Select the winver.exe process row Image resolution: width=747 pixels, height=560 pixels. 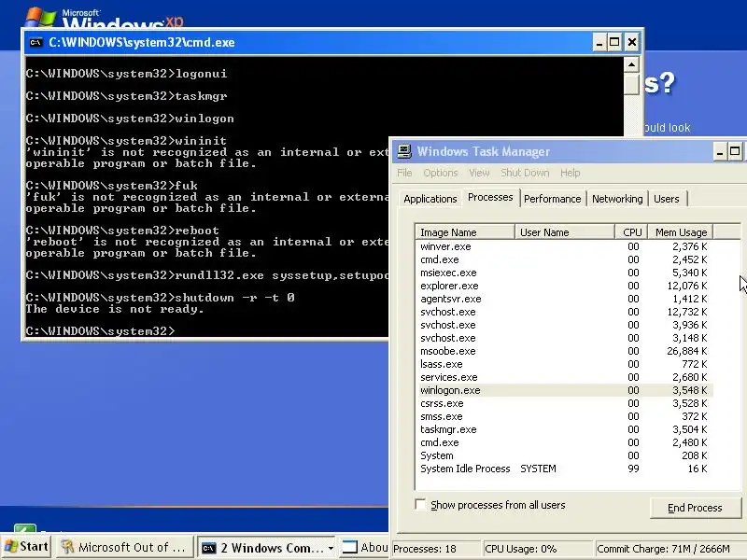point(564,246)
